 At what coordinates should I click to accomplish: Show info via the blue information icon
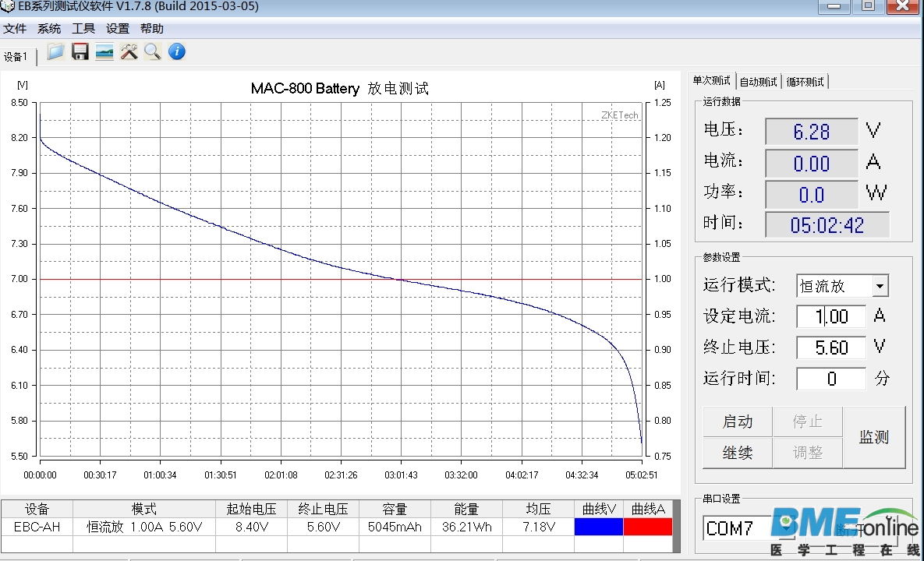[177, 51]
